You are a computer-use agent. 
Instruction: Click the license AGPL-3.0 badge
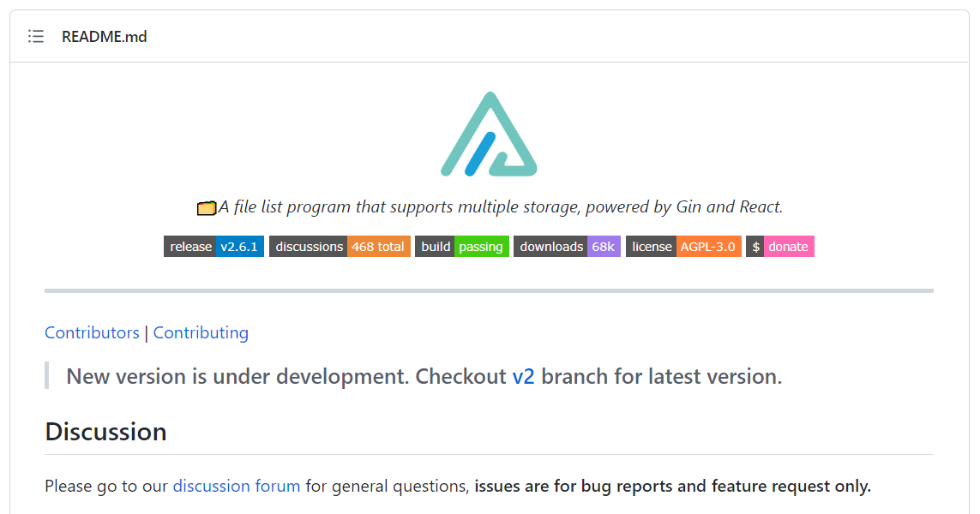(x=682, y=246)
